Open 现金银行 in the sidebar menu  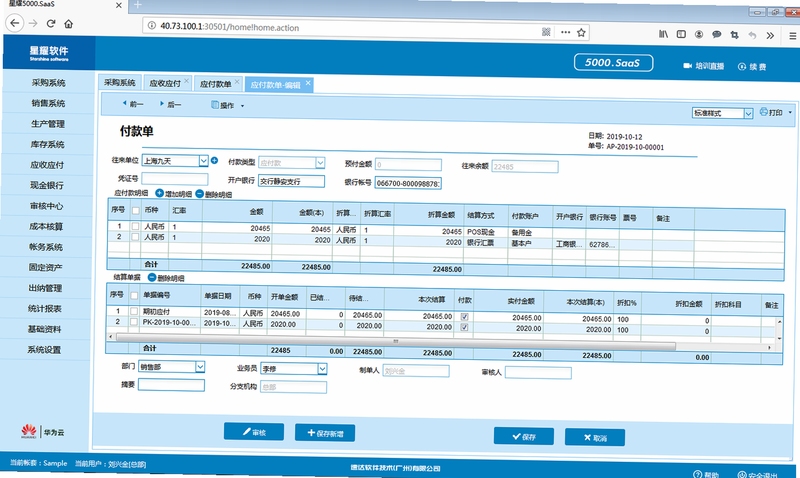[x=47, y=185]
